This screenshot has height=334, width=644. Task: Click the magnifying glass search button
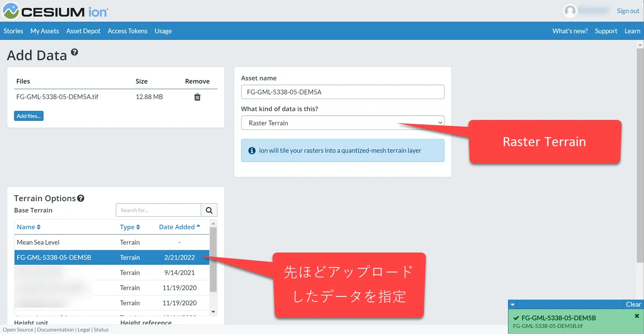[x=209, y=210]
